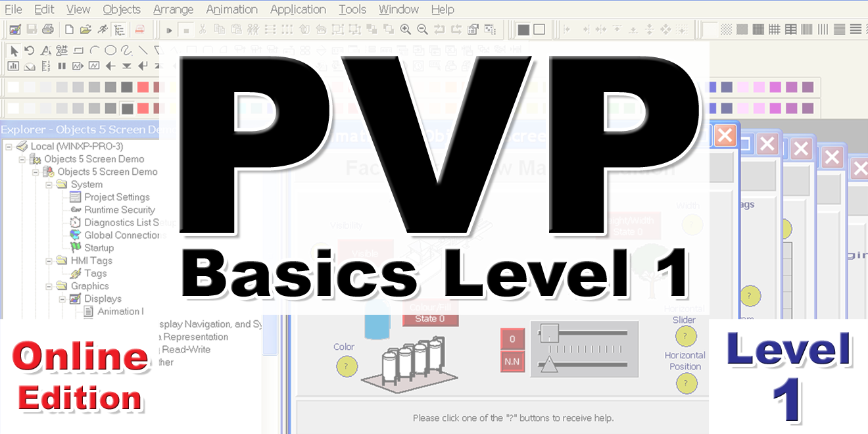Click the Zoom Out magnifier icon
Image resolution: width=868 pixels, height=434 pixels.
tap(422, 30)
